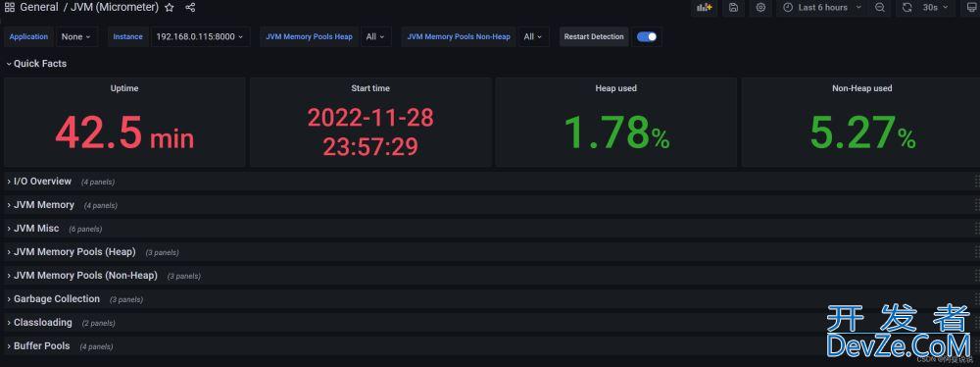
Task: Click the JVM Memory Pools Heap label
Action: pos(310,36)
